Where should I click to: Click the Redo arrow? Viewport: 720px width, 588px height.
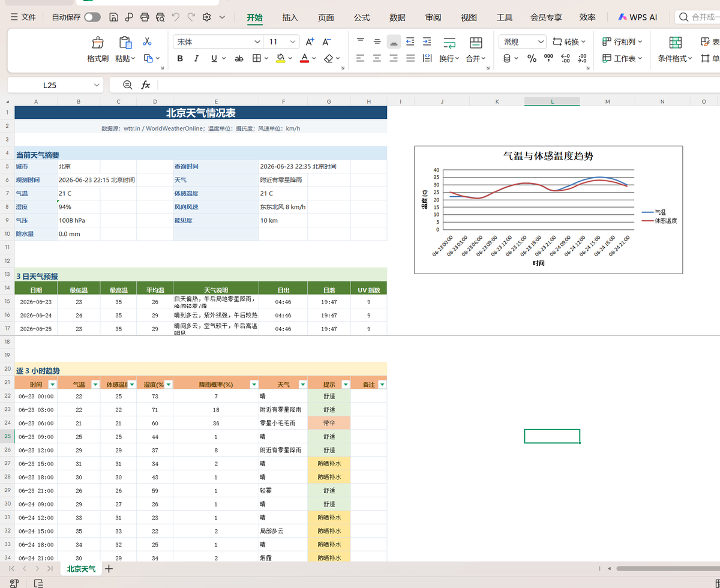point(191,17)
